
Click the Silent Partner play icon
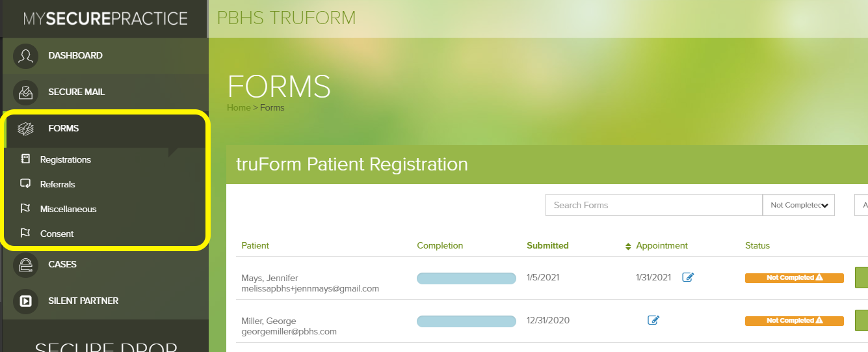(26, 301)
